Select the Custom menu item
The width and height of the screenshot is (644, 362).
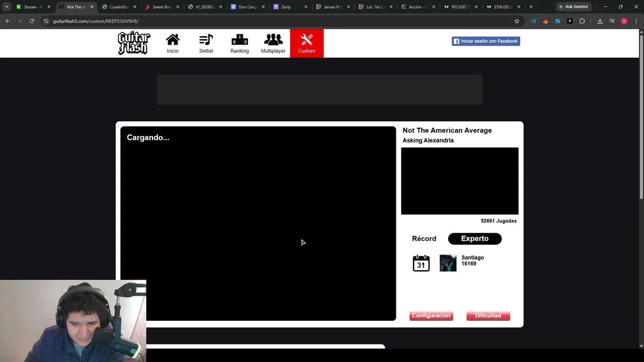[x=307, y=43]
